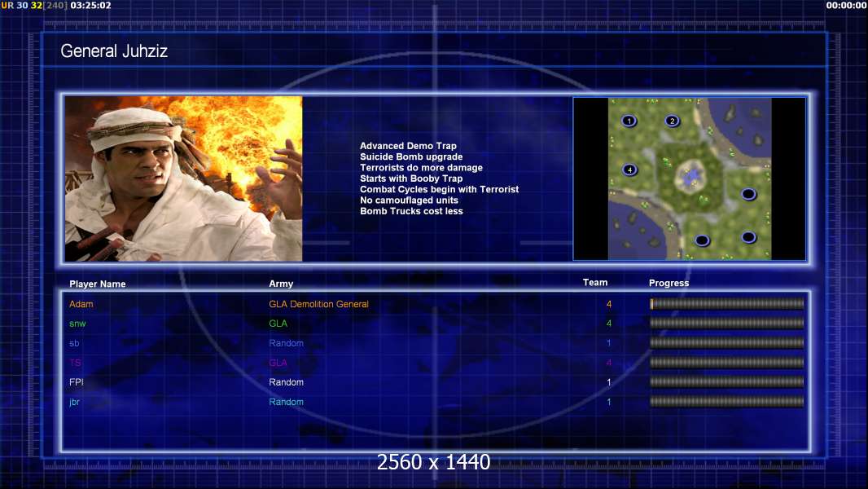Click FPI's loading progress bar
Viewport: 868px width, 489px height.
[727, 381]
